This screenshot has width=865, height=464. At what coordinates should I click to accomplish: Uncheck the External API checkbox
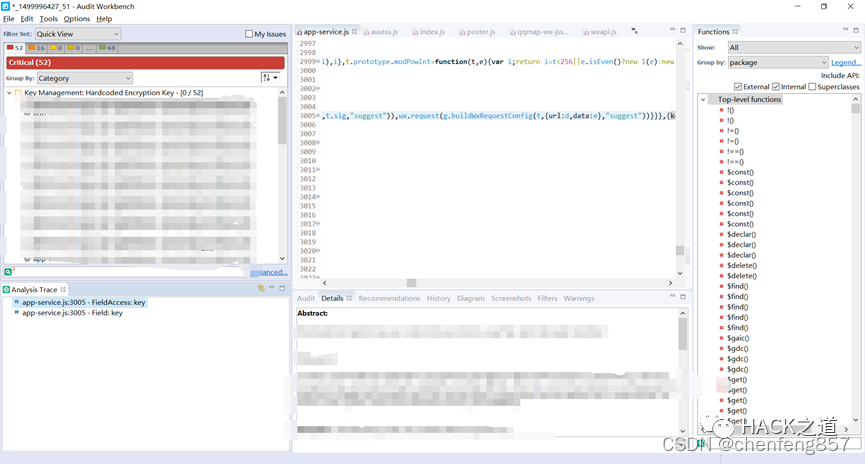(x=735, y=87)
